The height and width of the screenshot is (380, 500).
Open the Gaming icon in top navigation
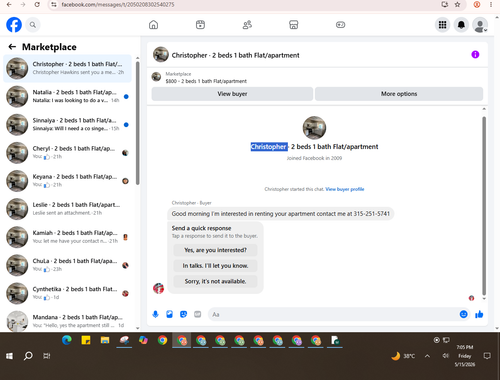tap(340, 25)
